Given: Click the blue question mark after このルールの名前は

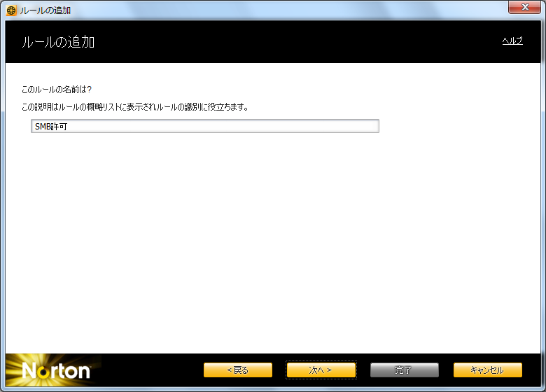Looking at the screenshot, I should point(90,90).
